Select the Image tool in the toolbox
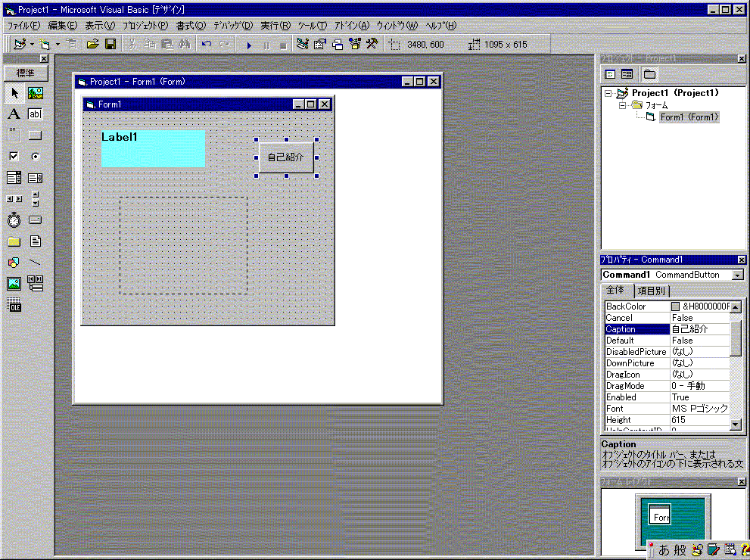Screen dimensions: 750x560 [14, 284]
